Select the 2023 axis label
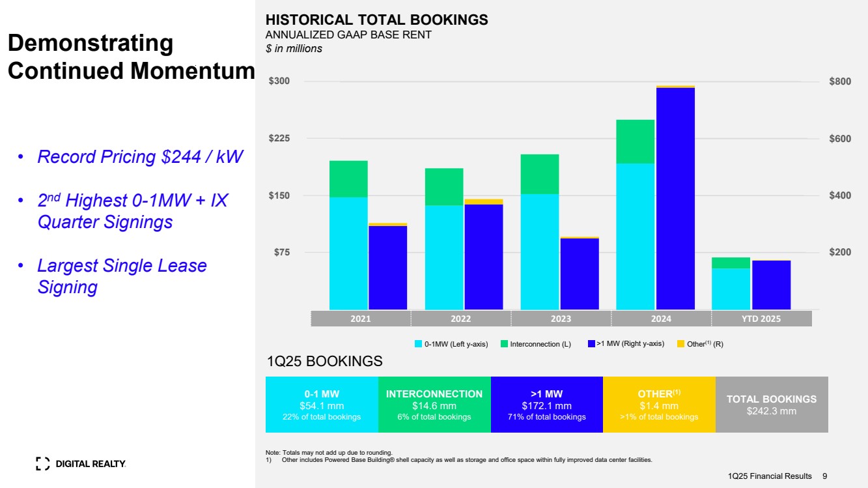This screenshot has width=868, height=488. coord(561,319)
